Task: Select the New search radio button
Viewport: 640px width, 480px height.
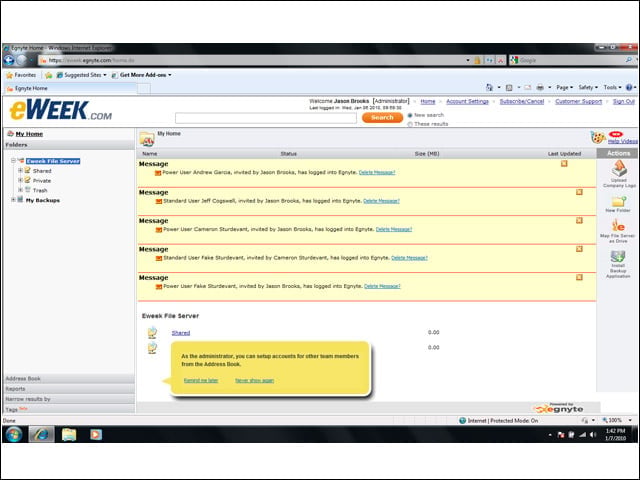Action: click(410, 116)
